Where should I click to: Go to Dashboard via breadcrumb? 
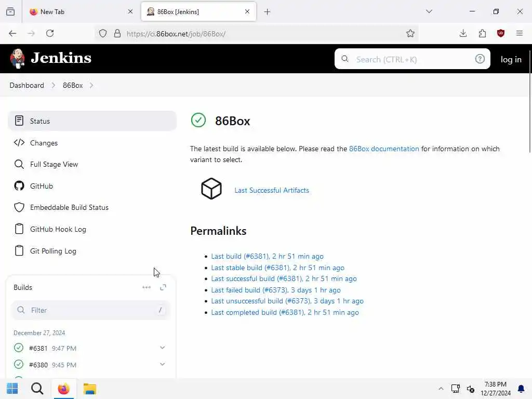[x=27, y=86]
